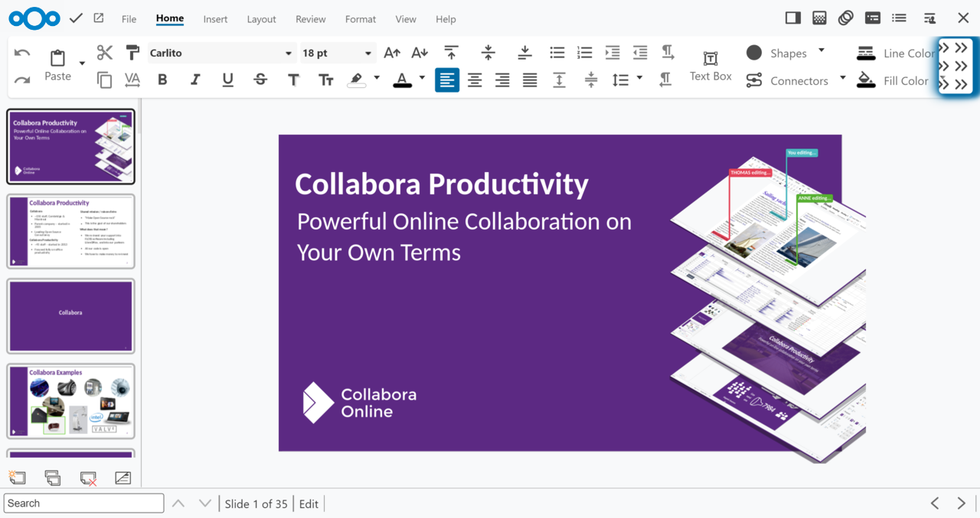Open the character spacing tool
This screenshot has width=980, height=518.
(x=132, y=80)
